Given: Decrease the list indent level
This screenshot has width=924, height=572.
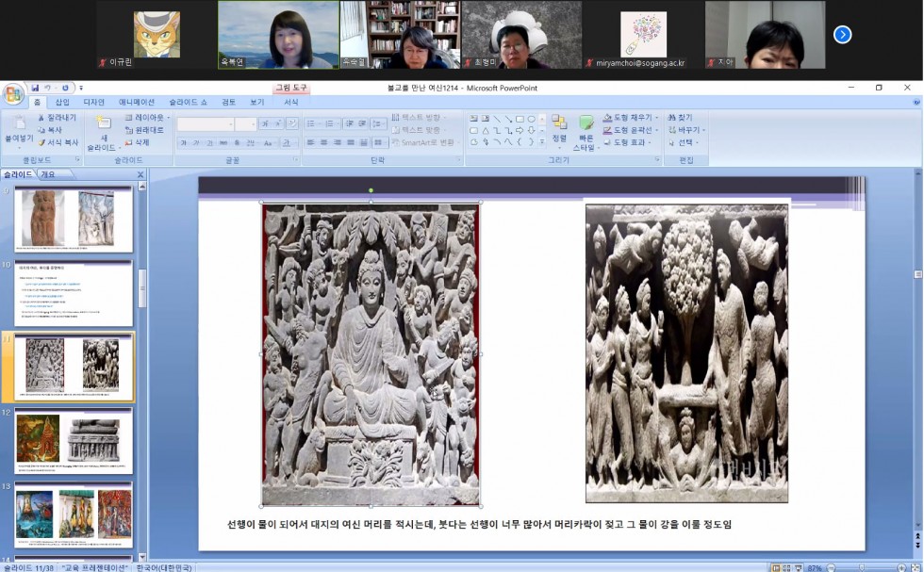Looking at the screenshot, I should click(349, 123).
